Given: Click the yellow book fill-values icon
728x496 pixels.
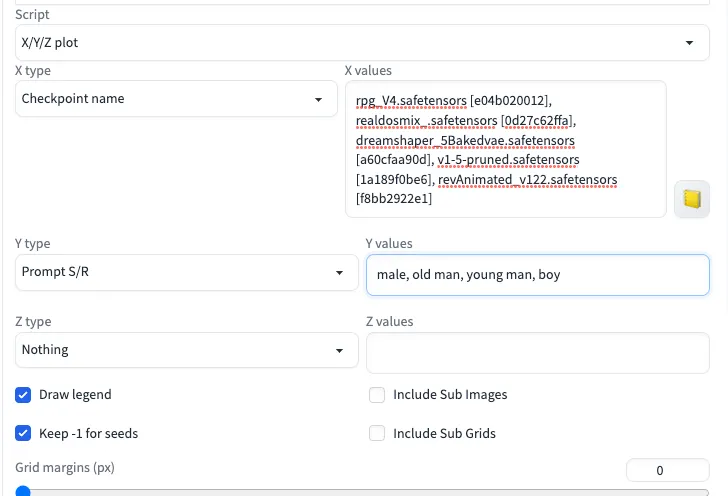Looking at the screenshot, I should click(x=691, y=199).
